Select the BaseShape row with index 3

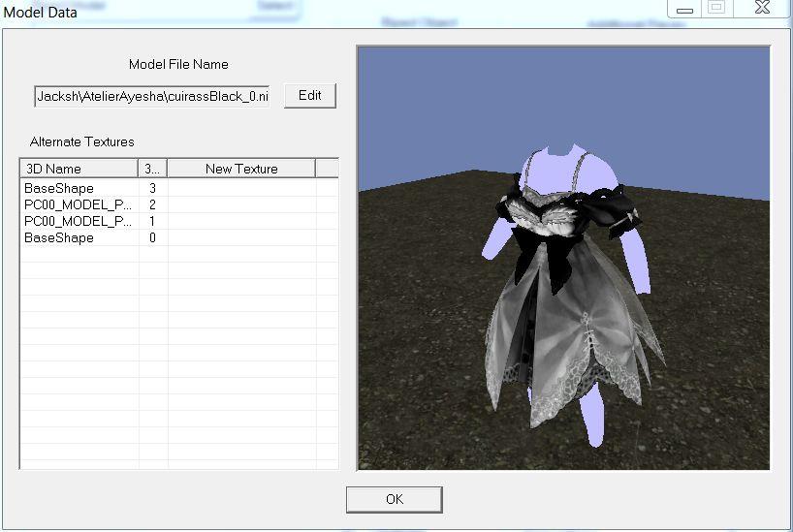[x=179, y=188]
